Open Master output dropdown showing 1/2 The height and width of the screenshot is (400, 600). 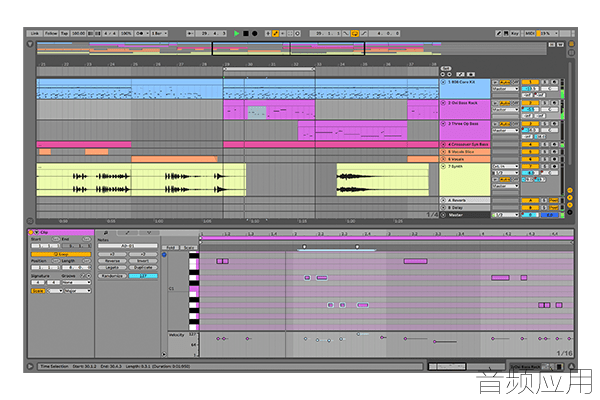(x=505, y=215)
